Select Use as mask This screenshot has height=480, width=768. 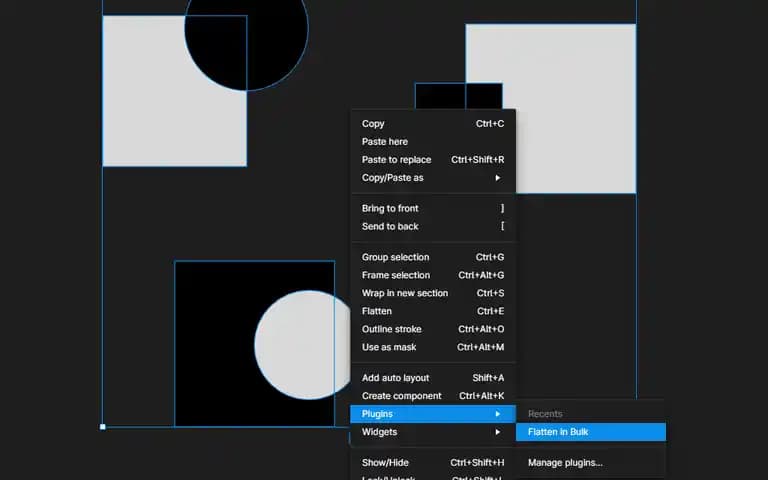coord(433,347)
